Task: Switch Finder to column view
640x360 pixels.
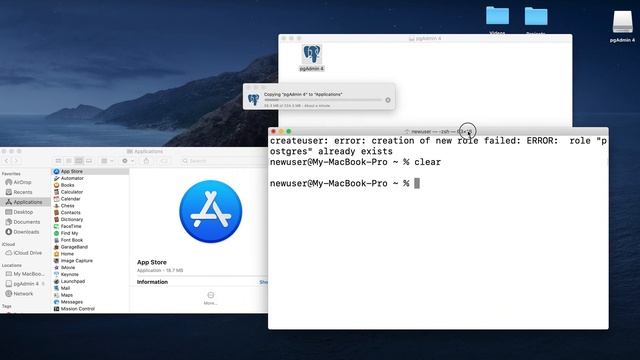Action: click(79, 161)
